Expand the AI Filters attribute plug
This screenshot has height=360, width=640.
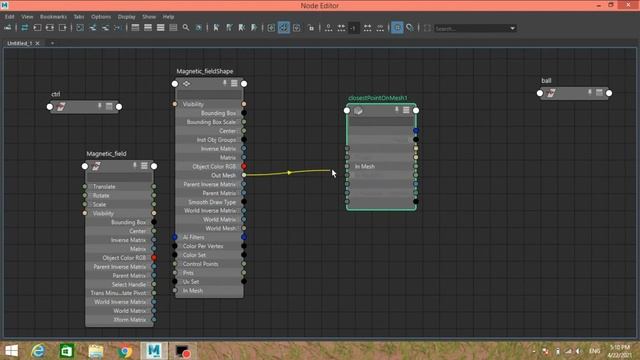(x=175, y=237)
